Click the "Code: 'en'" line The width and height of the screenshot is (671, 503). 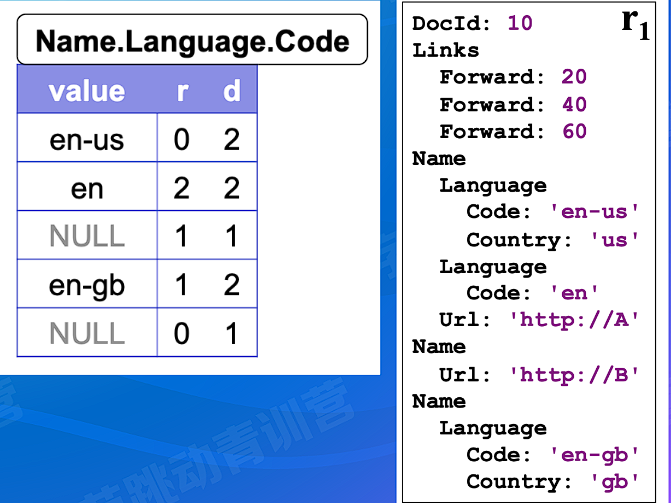click(533, 293)
